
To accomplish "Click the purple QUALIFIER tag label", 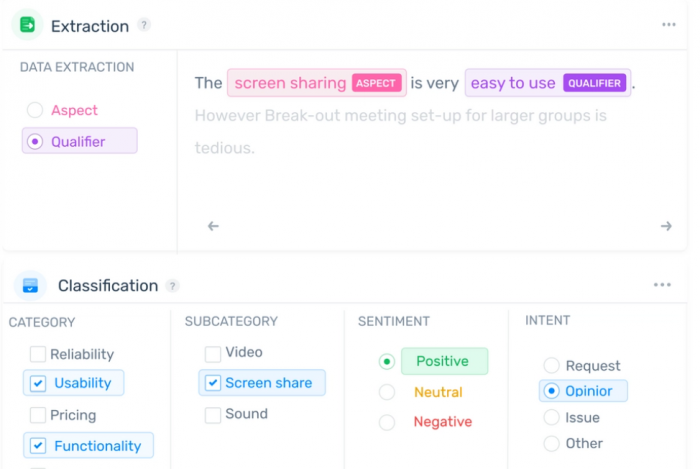I will [x=594, y=83].
